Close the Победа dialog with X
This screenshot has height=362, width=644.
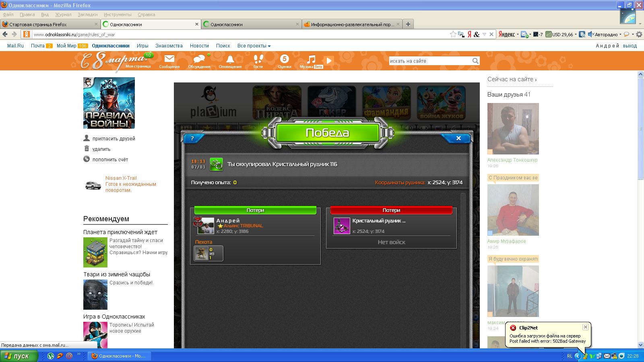pos(458,138)
